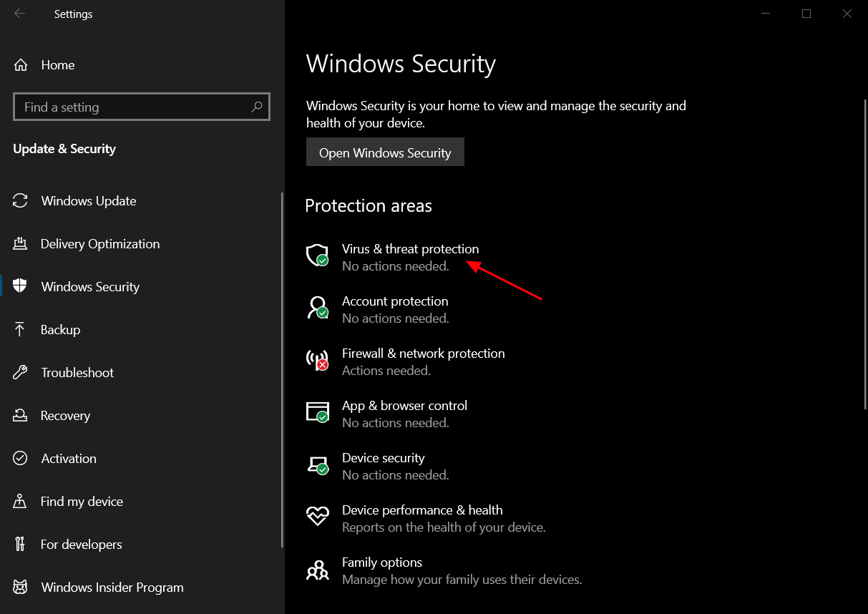The width and height of the screenshot is (868, 614).
Task: Click the Delivery Optimization icon
Action: (21, 244)
